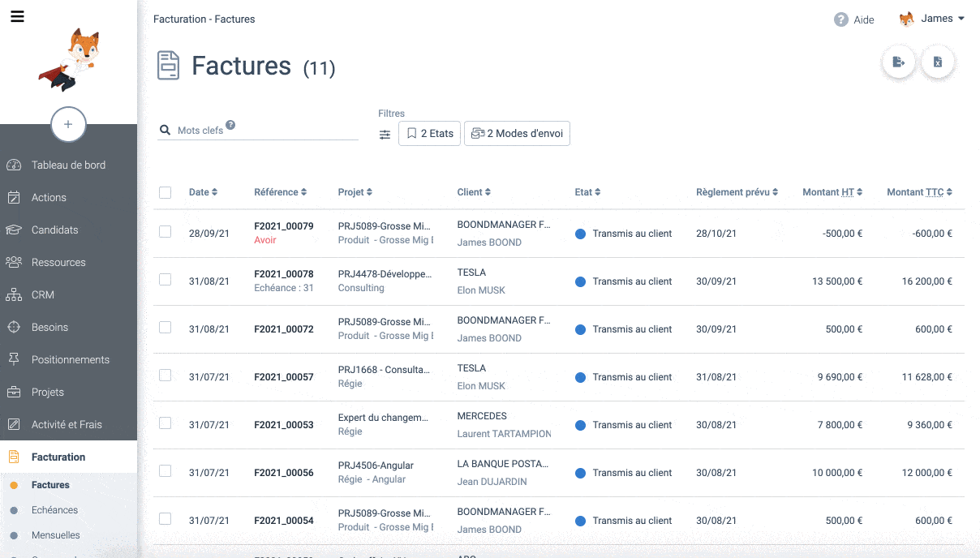The image size is (980, 558).
Task: Tick checkbox for invoice F2021_00078
Action: coord(165,279)
